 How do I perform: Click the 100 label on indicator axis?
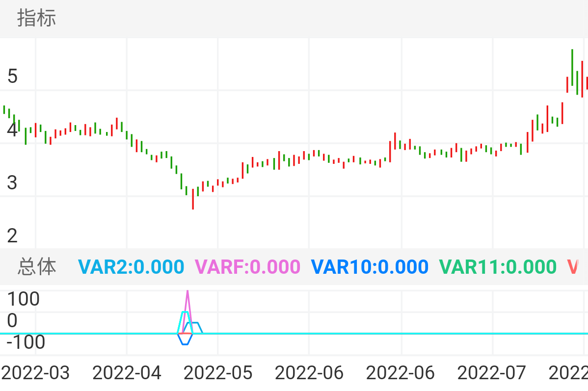[23, 299]
